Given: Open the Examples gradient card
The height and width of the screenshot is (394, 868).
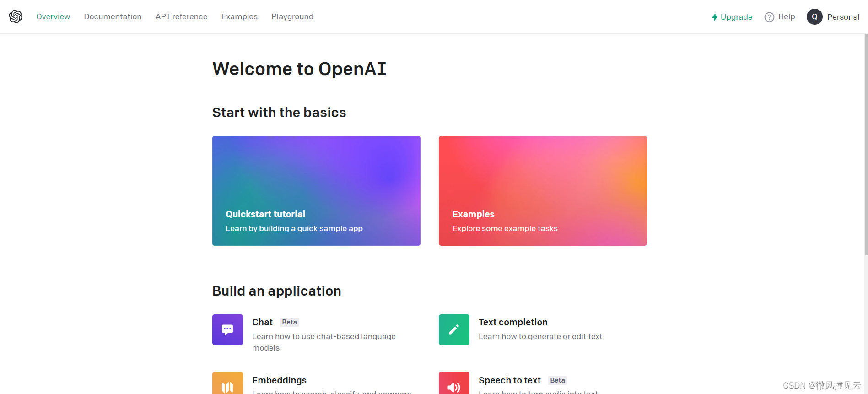Looking at the screenshot, I should pyautogui.click(x=543, y=191).
